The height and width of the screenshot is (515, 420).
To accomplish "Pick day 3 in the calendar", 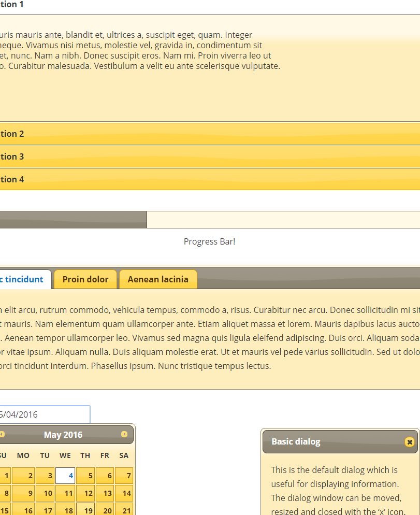I will (x=46, y=476).
